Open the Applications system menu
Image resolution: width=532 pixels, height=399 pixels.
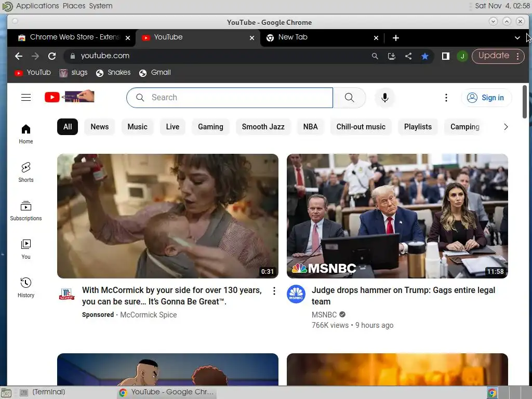[x=37, y=6]
